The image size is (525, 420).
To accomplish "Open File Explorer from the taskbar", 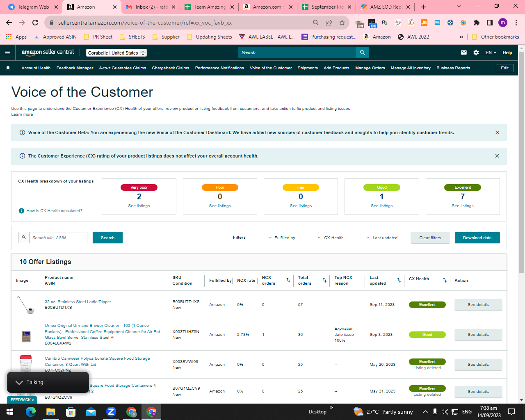I will pyautogui.click(x=50, y=412).
